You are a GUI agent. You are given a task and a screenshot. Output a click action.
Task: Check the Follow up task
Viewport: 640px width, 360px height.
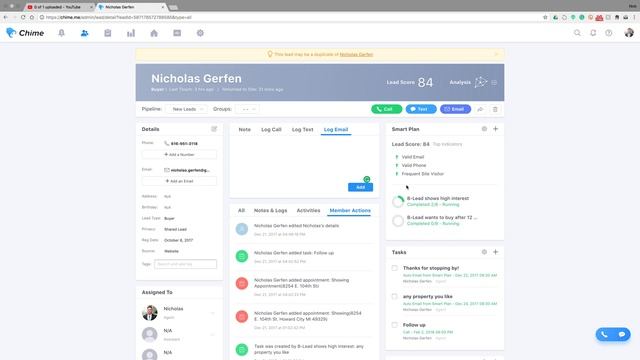(x=394, y=325)
